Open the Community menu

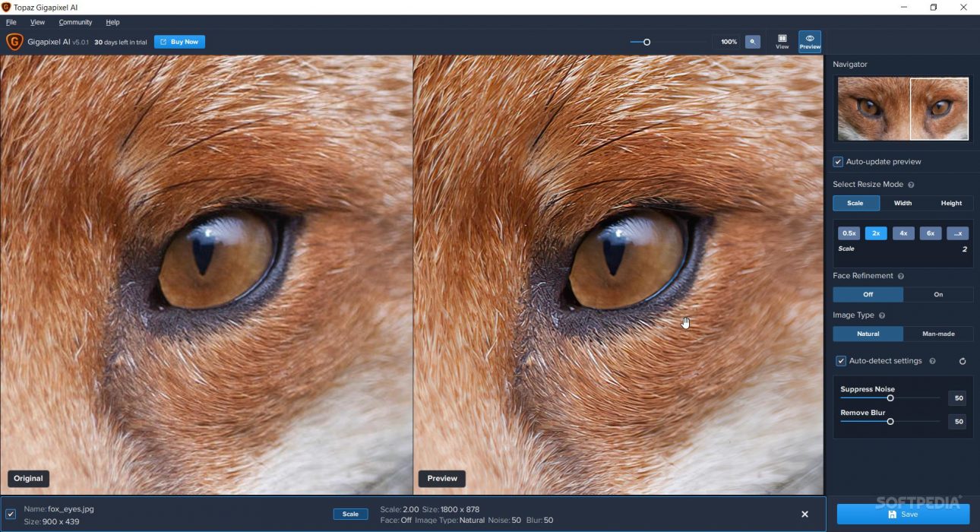pos(75,21)
